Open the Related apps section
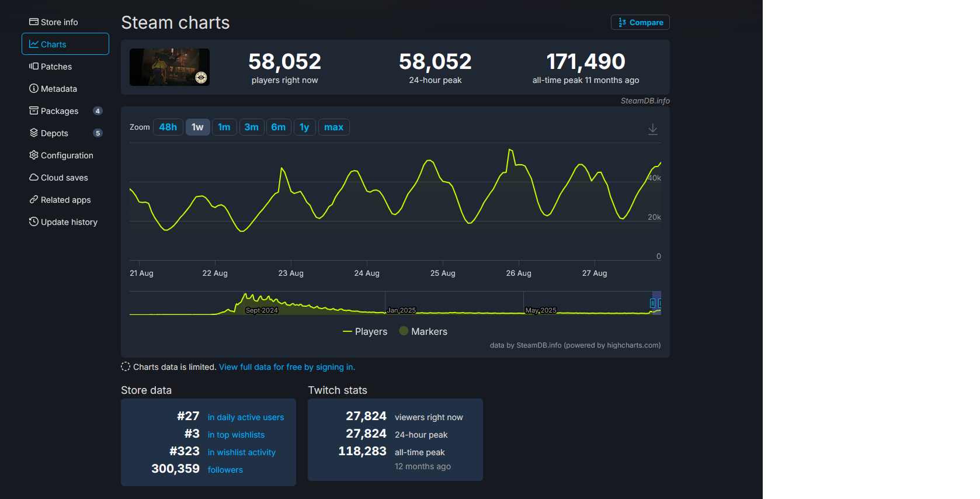 coord(65,200)
